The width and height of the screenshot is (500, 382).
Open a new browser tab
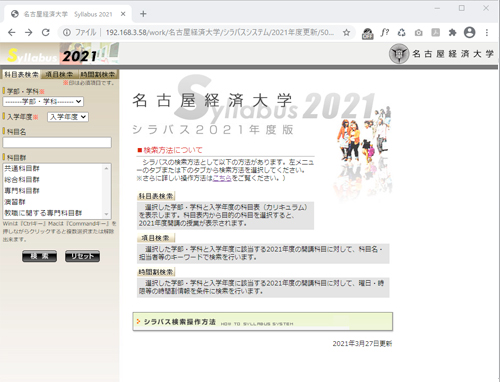[143, 14]
